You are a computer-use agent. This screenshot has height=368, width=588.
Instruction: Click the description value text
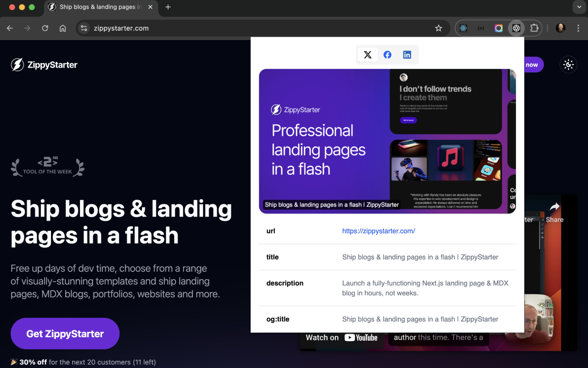point(425,288)
